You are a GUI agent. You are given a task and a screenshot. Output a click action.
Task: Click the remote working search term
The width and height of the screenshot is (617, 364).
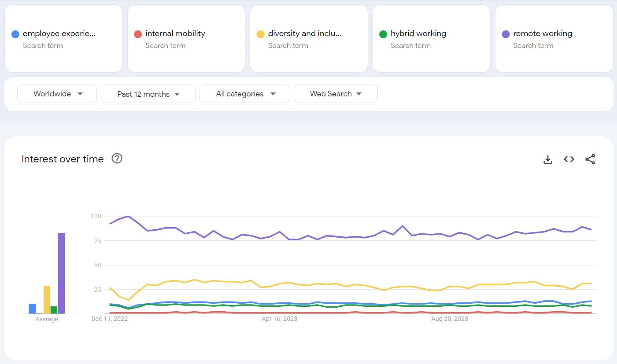543,33
